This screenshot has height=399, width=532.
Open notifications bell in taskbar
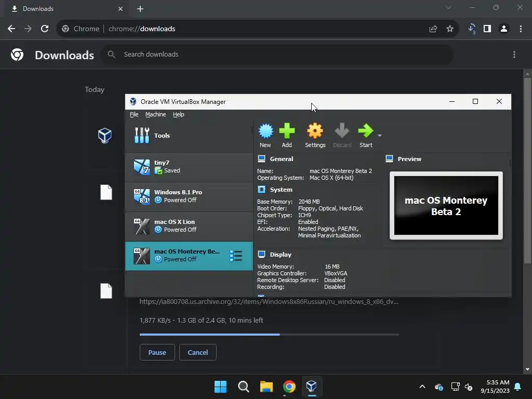(518, 387)
